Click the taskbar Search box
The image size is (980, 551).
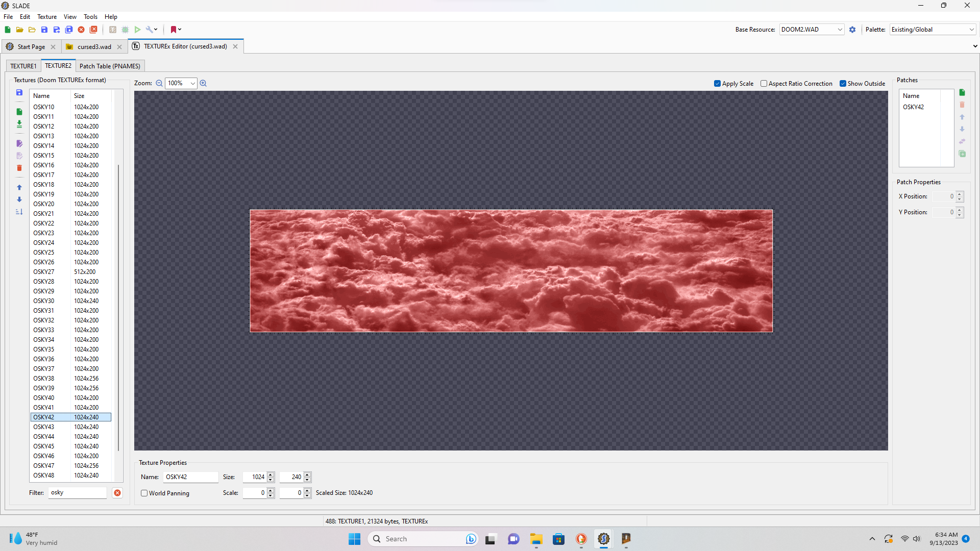(423, 539)
